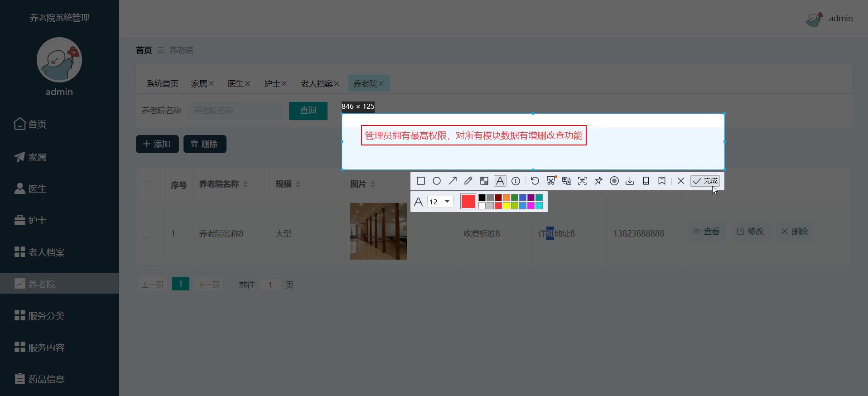Open the translate screenshot tool

(567, 181)
